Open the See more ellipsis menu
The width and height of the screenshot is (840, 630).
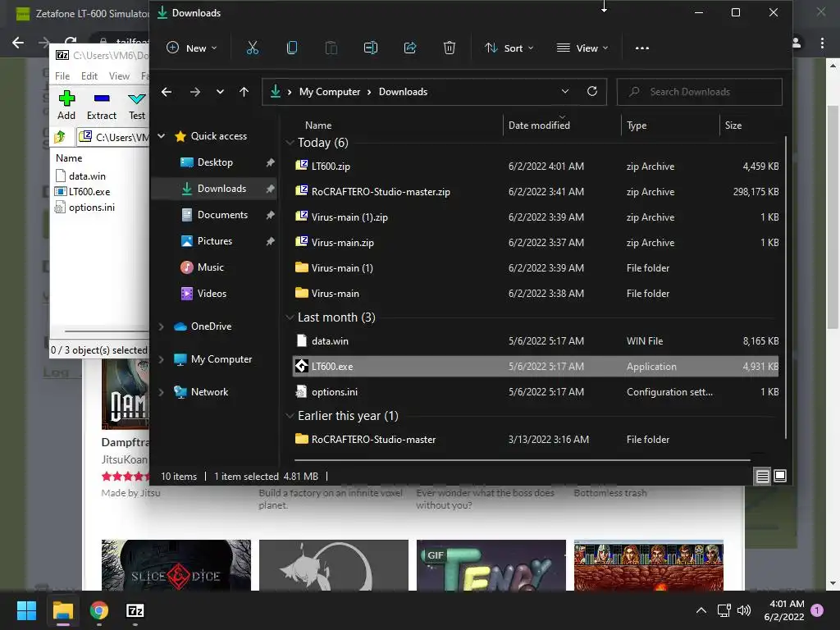[x=641, y=48]
